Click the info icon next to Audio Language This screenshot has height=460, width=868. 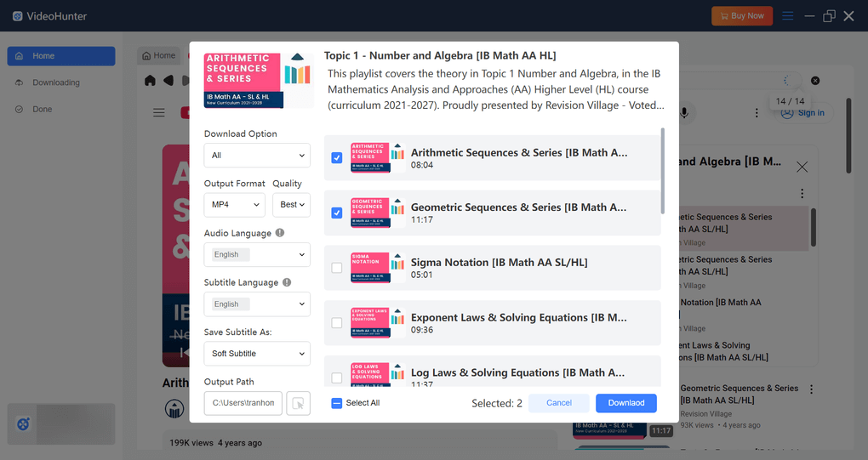click(280, 233)
